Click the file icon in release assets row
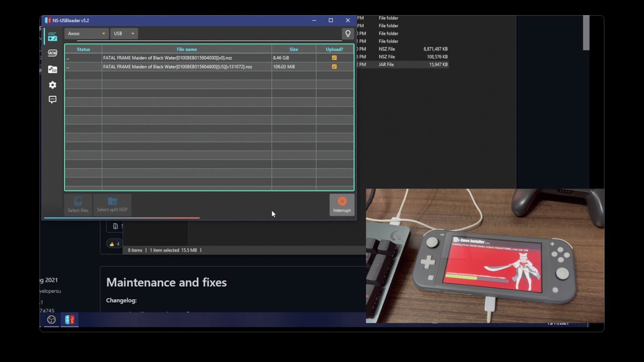This screenshot has height=362, width=644. click(x=116, y=226)
